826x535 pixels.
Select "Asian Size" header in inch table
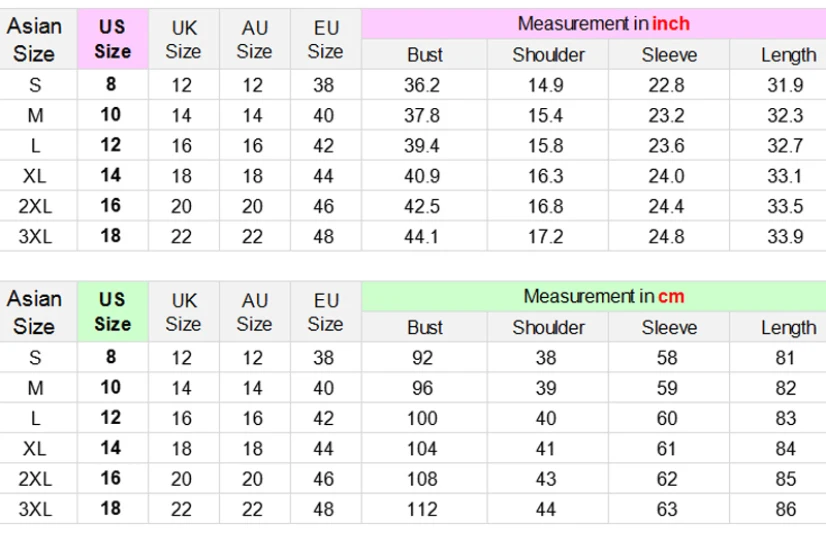click(34, 40)
